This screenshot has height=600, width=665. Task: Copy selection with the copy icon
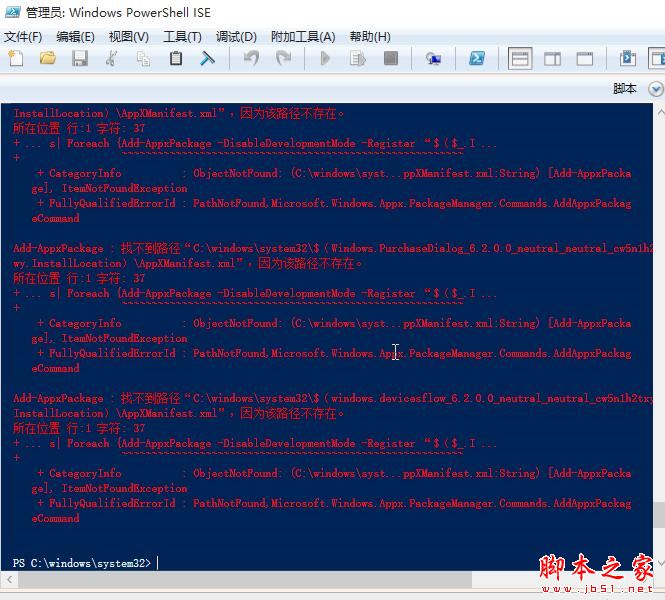click(x=143, y=58)
